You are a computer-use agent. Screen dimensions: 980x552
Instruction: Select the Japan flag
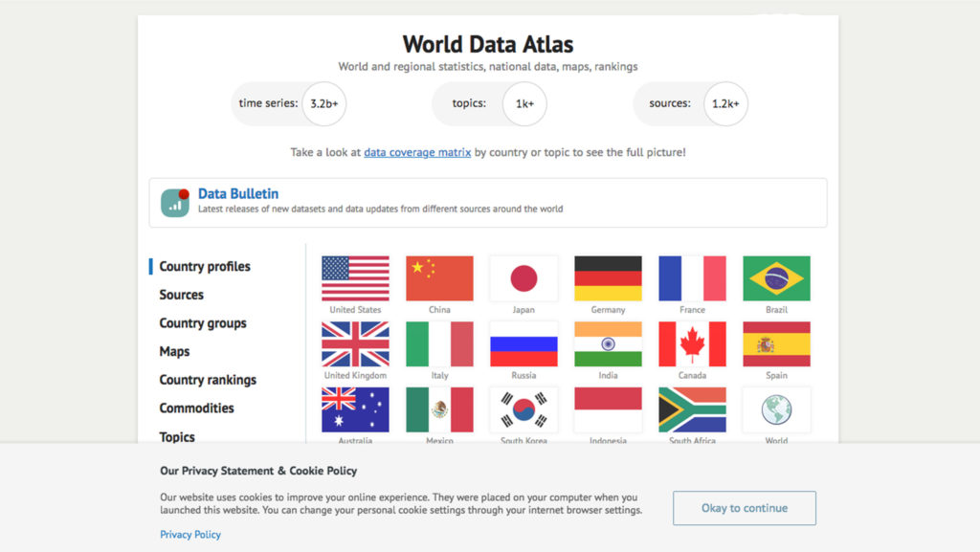click(x=523, y=277)
